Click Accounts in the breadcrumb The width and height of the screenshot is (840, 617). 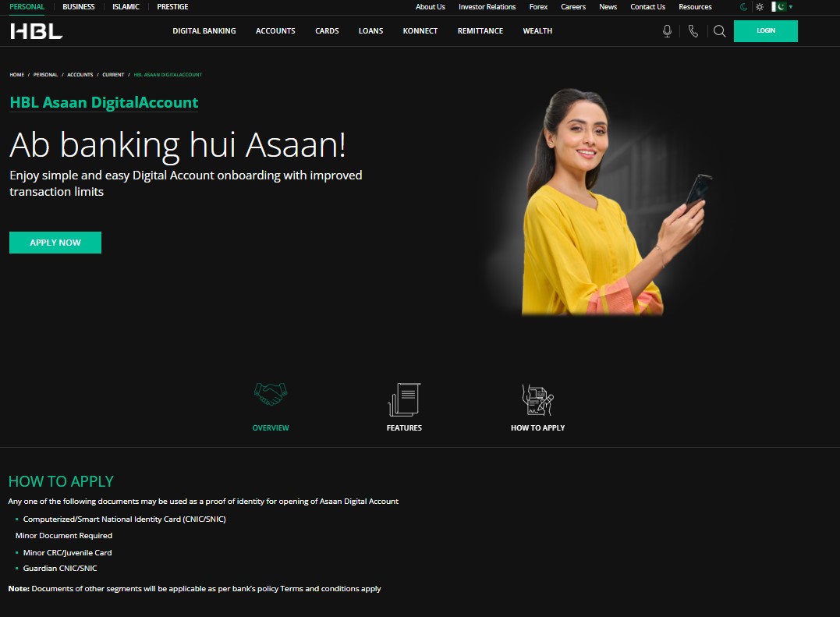(80, 75)
